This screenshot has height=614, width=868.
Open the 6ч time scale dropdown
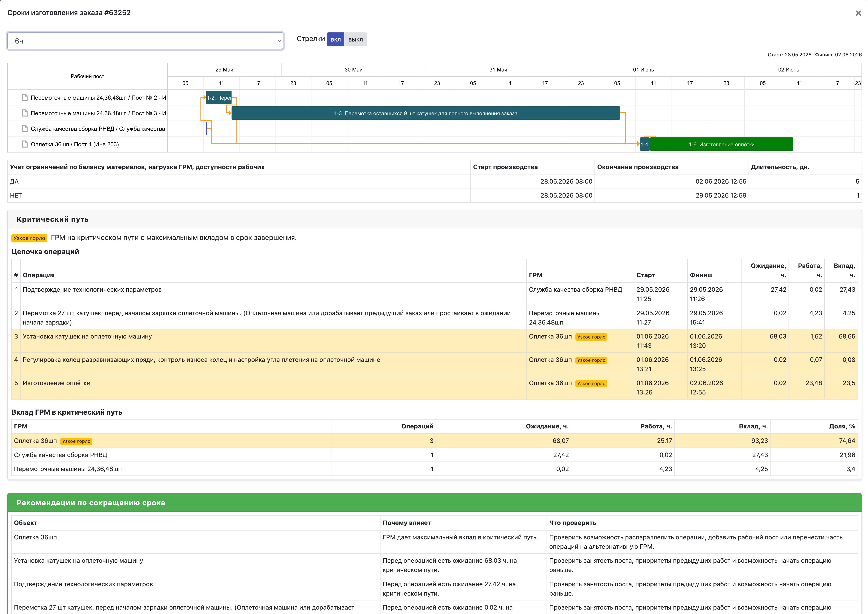pos(145,41)
